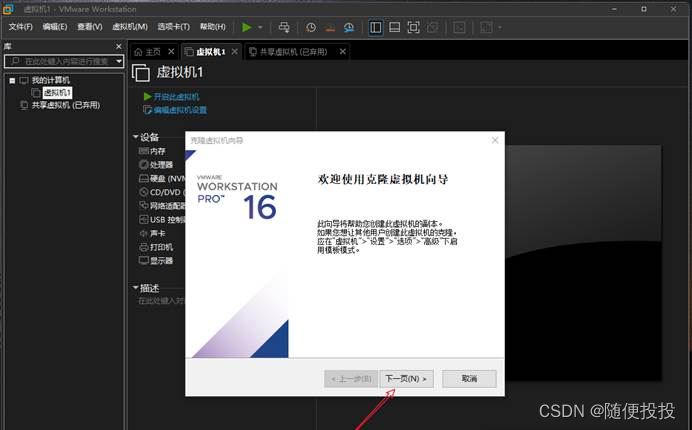This screenshot has width=692, height=430.
Task: Click the full screen mode icon
Action: [x=414, y=27]
